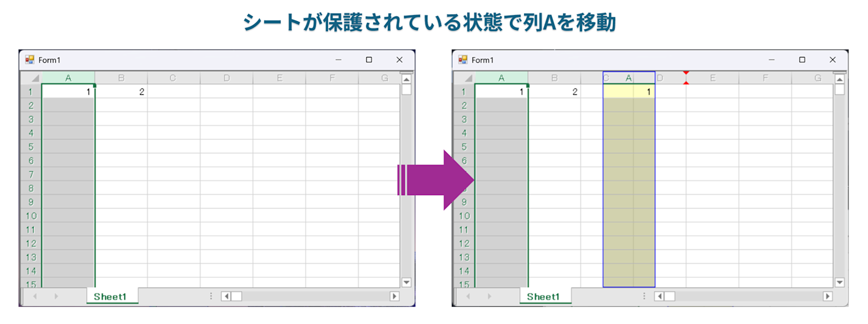The image size is (868, 324).
Task: Click horizontal scroll left arrow, right window
Action: tap(659, 296)
